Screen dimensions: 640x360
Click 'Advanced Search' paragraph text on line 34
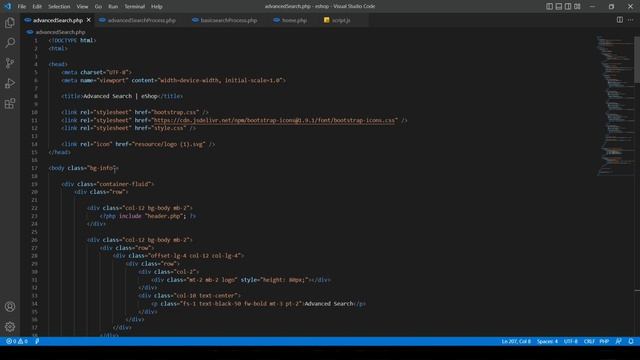tap(329, 304)
